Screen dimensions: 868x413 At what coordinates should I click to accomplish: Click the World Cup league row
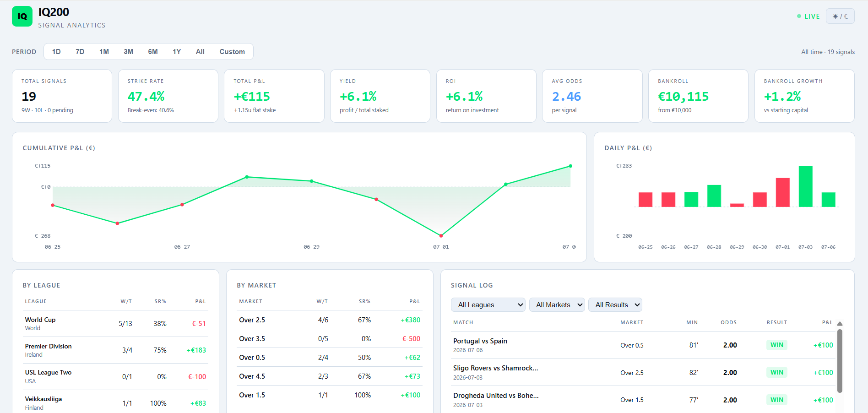(x=115, y=324)
